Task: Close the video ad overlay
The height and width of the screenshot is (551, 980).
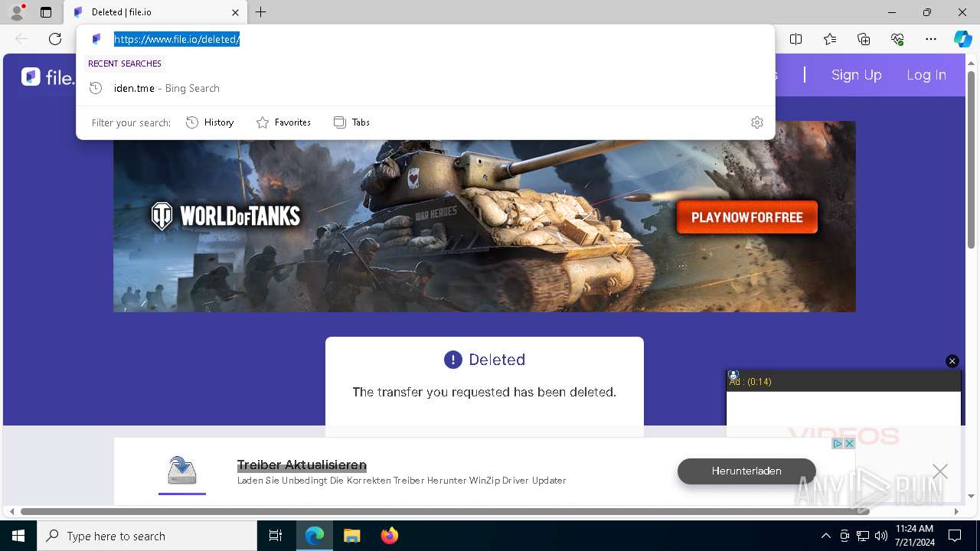Action: pos(952,361)
